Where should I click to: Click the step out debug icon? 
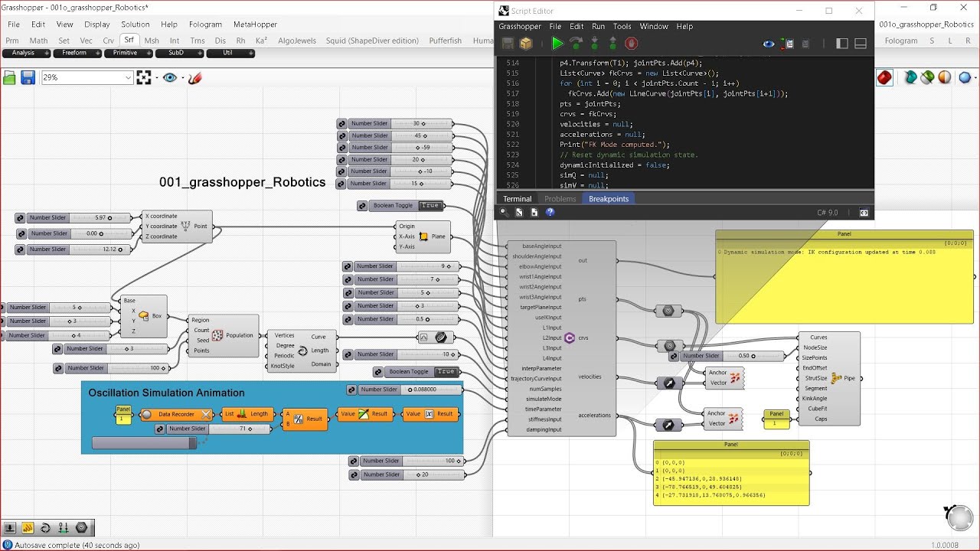click(612, 44)
